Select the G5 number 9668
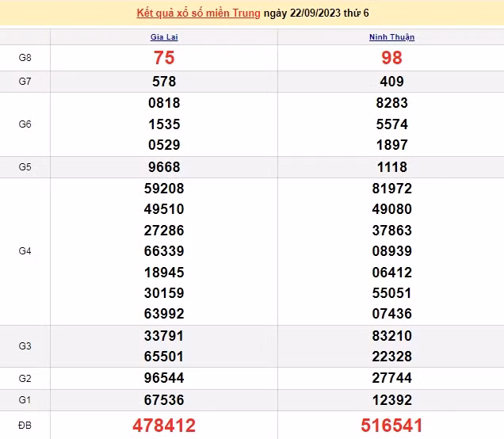This screenshot has width=504, height=439. pyautogui.click(x=164, y=167)
